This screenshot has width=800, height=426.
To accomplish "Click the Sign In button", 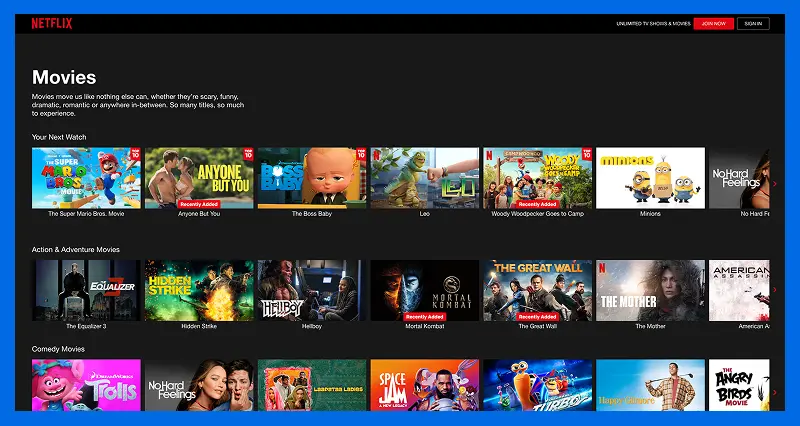I will [753, 23].
